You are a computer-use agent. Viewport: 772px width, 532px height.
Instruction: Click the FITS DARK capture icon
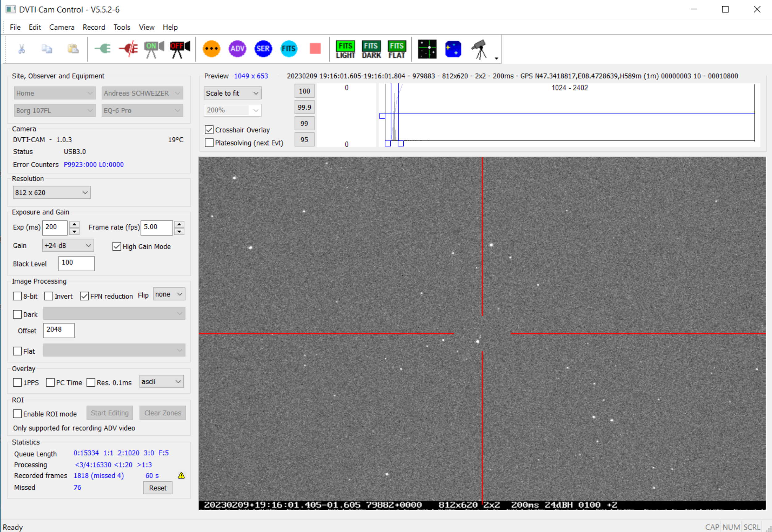point(371,49)
